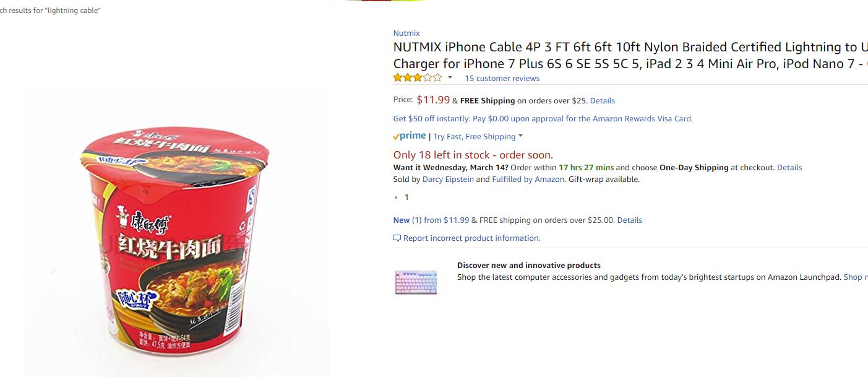
Task: Click Shop now link in Launchpad ad
Action: pos(856,277)
